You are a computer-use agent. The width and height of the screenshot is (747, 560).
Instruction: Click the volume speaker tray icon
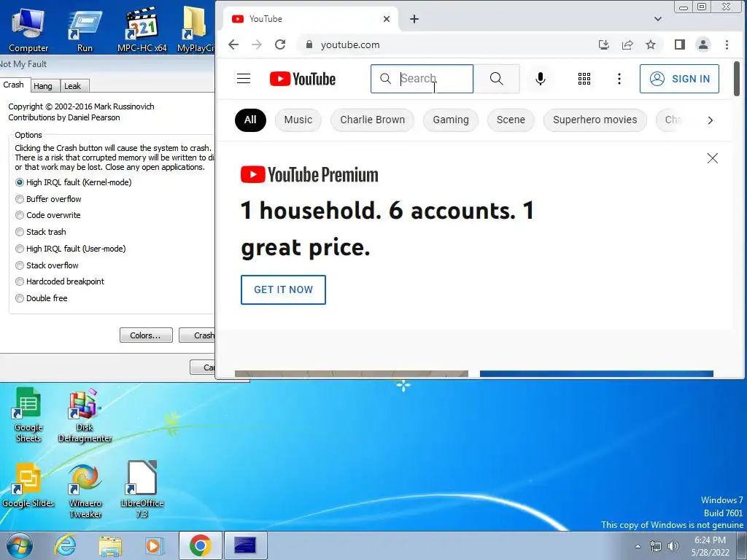click(x=673, y=546)
